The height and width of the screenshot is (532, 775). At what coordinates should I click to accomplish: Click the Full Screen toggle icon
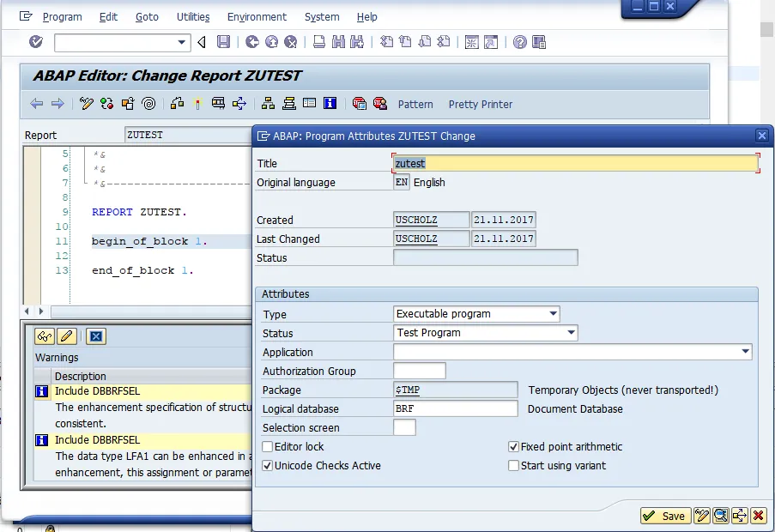coord(310,103)
